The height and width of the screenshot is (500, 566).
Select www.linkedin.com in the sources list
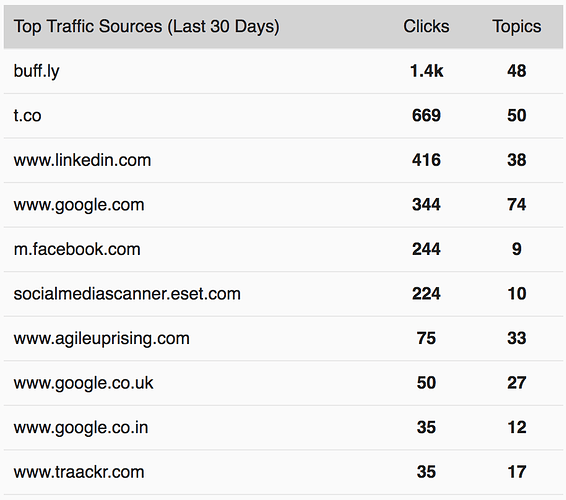[x=82, y=160]
